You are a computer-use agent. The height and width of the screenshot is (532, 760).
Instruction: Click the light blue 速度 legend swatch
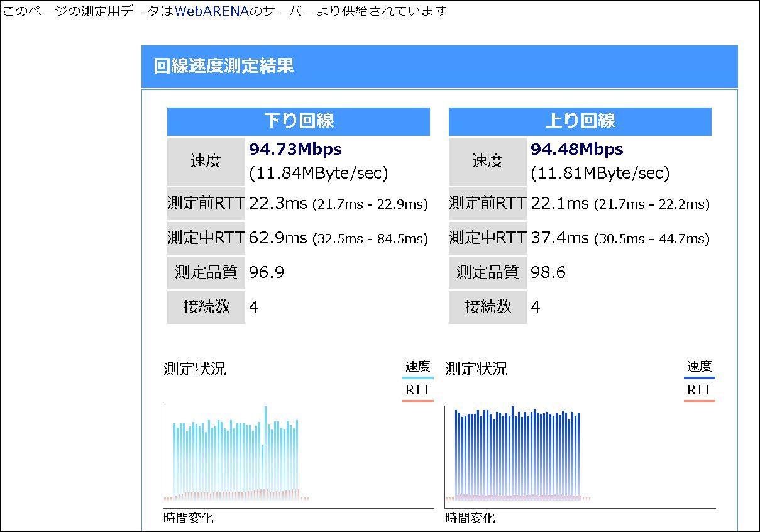click(x=417, y=378)
